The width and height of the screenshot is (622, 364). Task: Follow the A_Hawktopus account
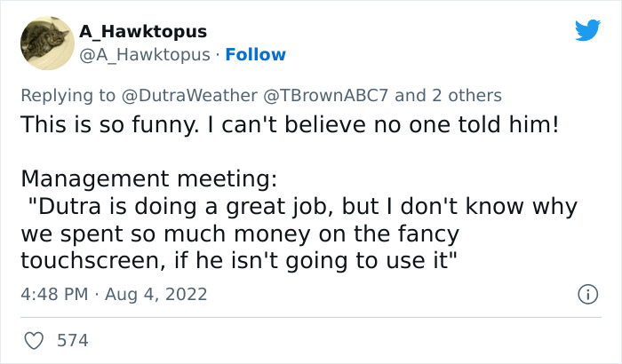(254, 54)
